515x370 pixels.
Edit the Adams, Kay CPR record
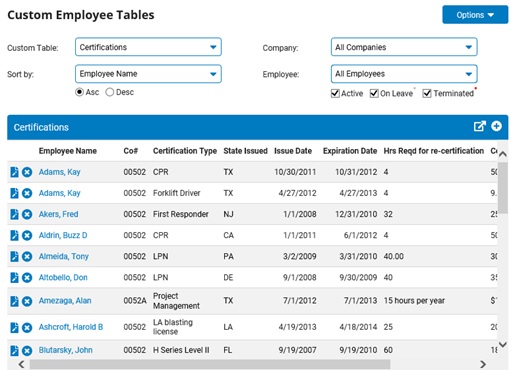click(14, 172)
